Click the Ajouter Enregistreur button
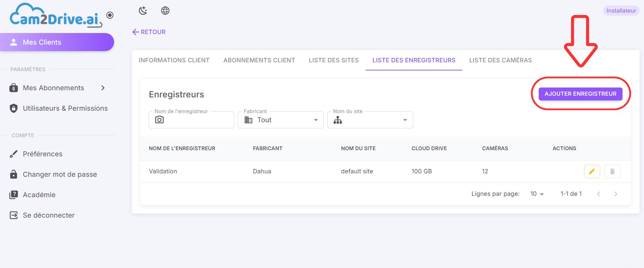Viewport: 644px width, 268px height. (x=581, y=94)
